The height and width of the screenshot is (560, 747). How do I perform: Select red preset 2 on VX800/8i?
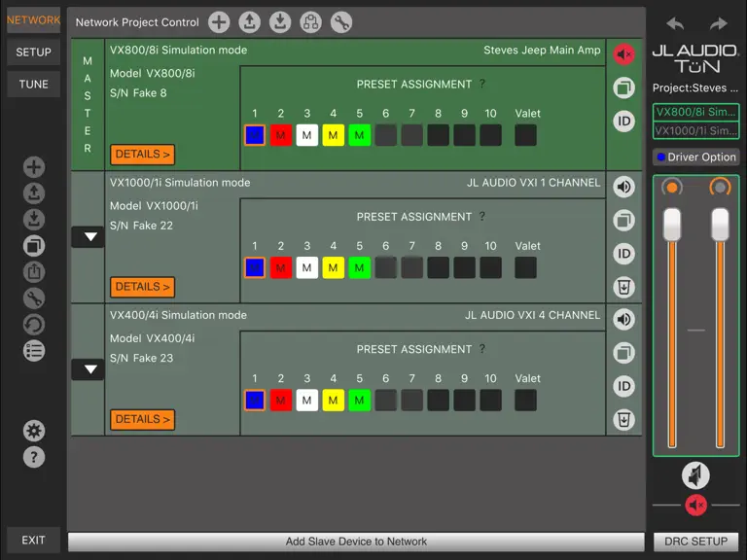click(x=280, y=135)
